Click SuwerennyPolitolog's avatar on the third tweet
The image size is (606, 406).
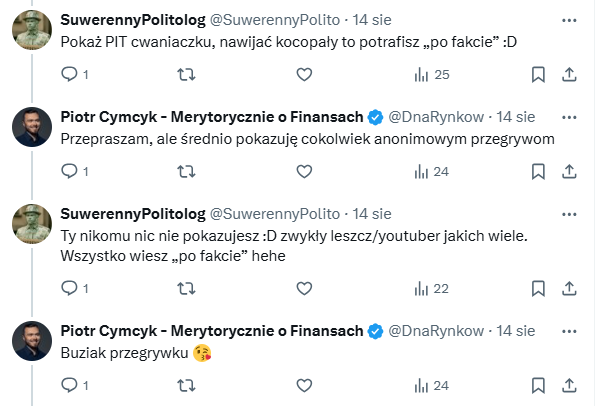[x=32, y=224]
